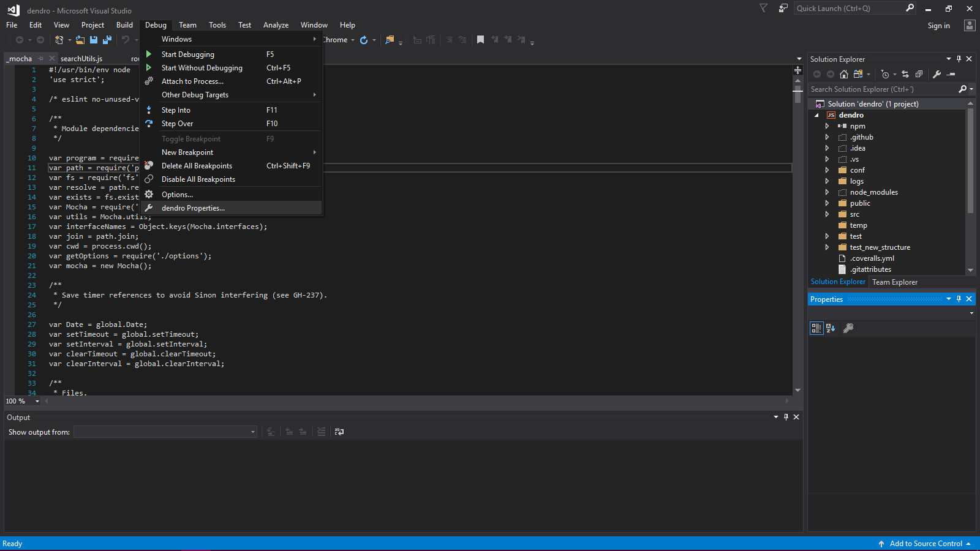980x551 pixels.
Task: Expand the npm node in Solution Explorer
Action: 827,126
